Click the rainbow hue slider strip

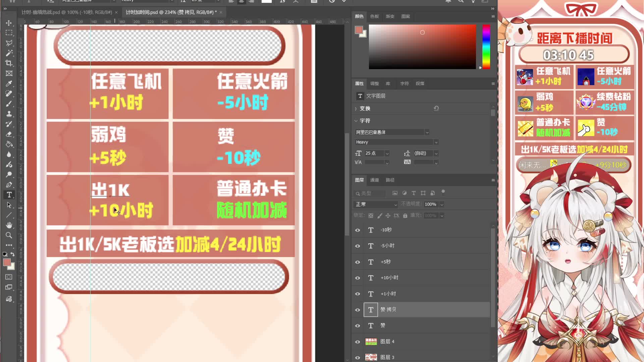pyautogui.click(x=486, y=47)
